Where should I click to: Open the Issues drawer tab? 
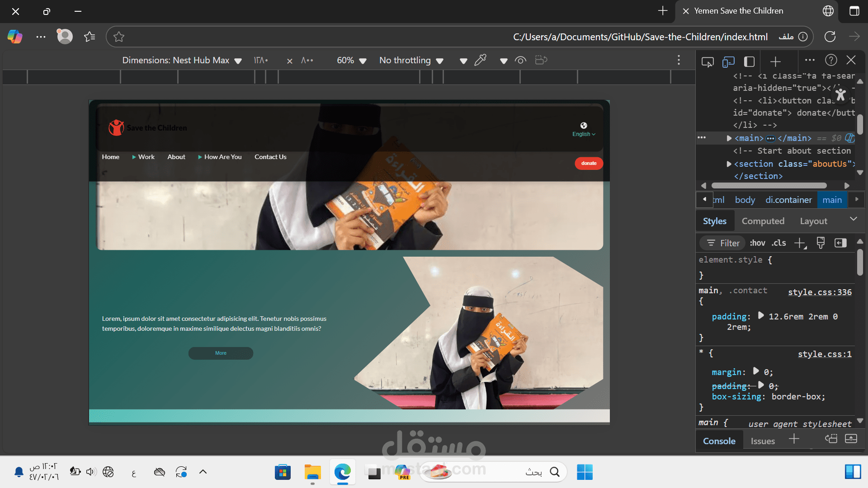[763, 441]
